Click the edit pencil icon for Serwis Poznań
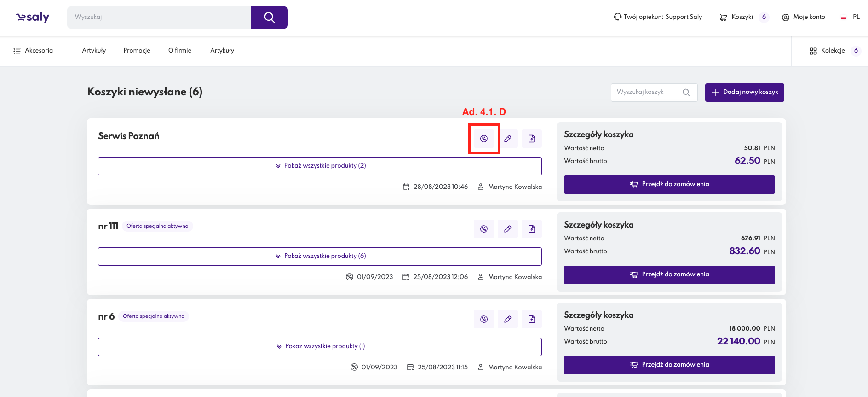 [508, 139]
